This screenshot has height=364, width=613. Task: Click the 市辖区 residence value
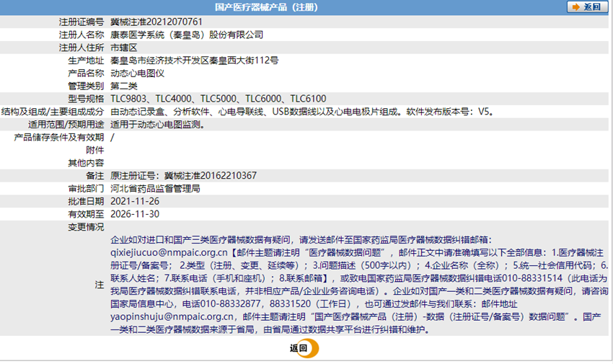(x=123, y=48)
